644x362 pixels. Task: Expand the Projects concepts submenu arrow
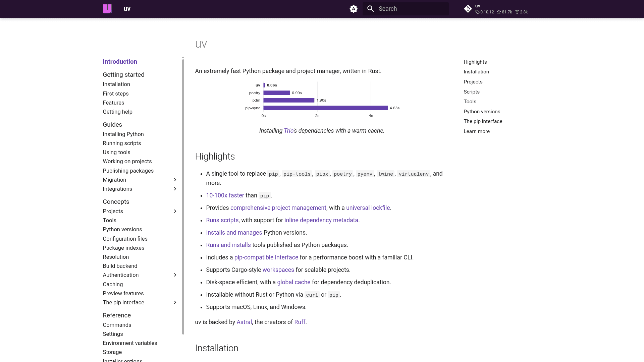point(175,212)
